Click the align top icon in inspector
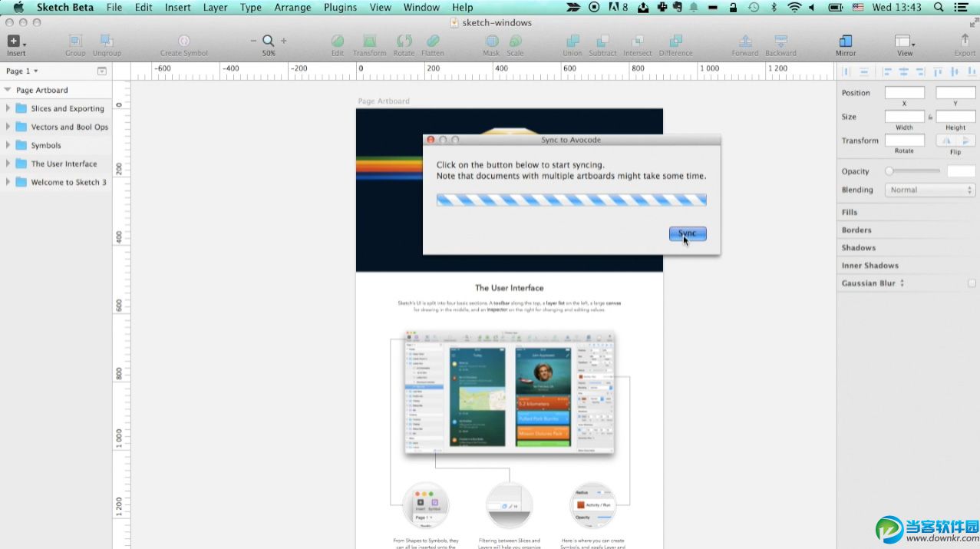Image resolution: width=980 pixels, height=549 pixels. pyautogui.click(x=938, y=71)
